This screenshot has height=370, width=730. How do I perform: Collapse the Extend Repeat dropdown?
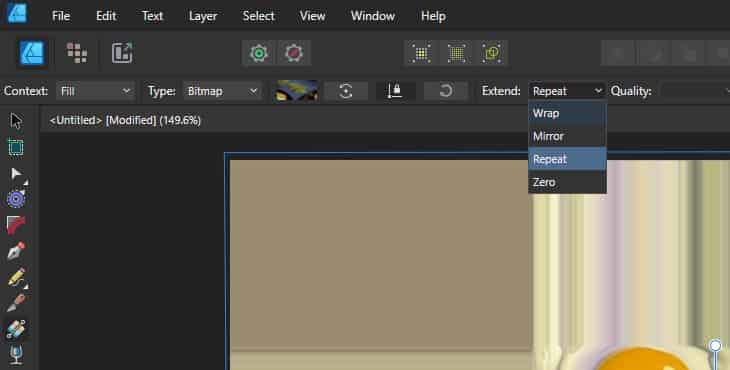click(567, 91)
